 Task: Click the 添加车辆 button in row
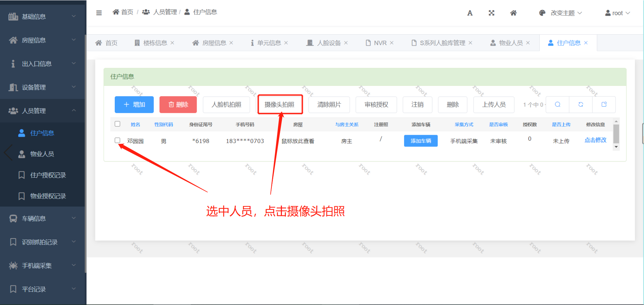(421, 141)
